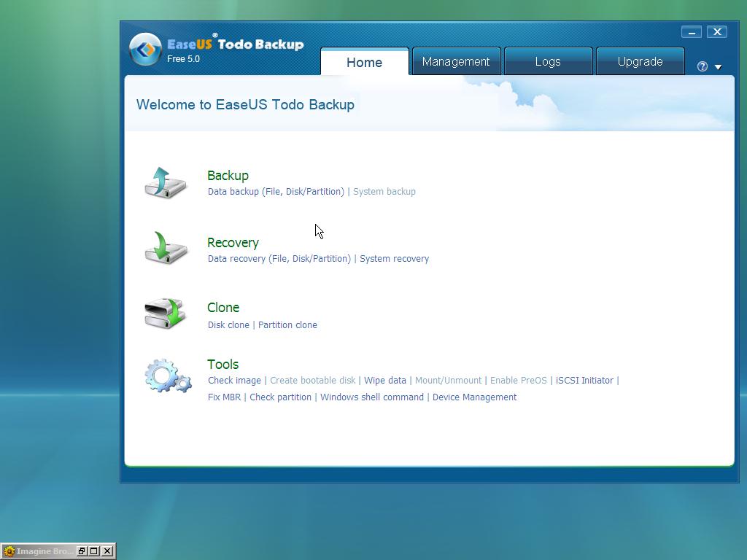The width and height of the screenshot is (747, 560).
Task: Open Device Management
Action: pos(474,397)
